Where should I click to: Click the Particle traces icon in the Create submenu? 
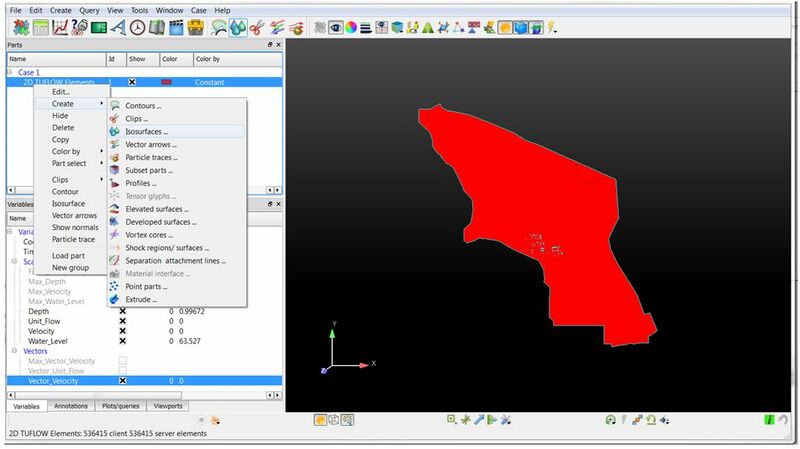[x=116, y=157]
